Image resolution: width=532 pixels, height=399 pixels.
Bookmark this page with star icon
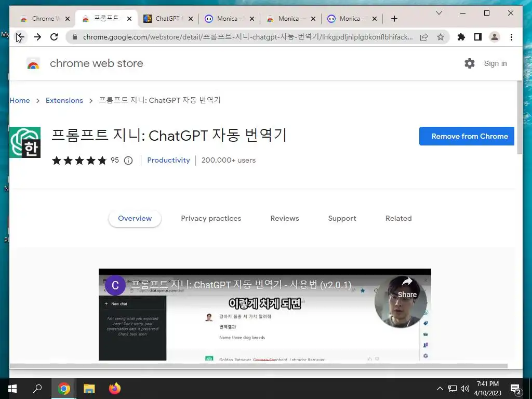pos(441,37)
